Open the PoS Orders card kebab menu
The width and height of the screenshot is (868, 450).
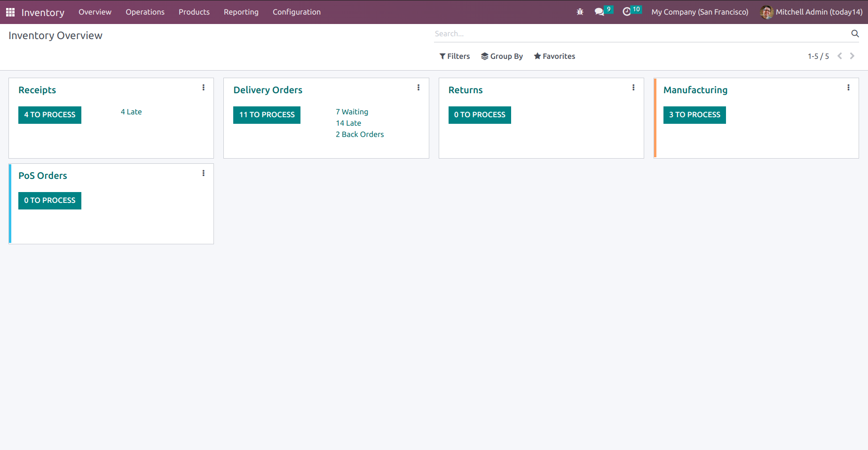pos(203,173)
